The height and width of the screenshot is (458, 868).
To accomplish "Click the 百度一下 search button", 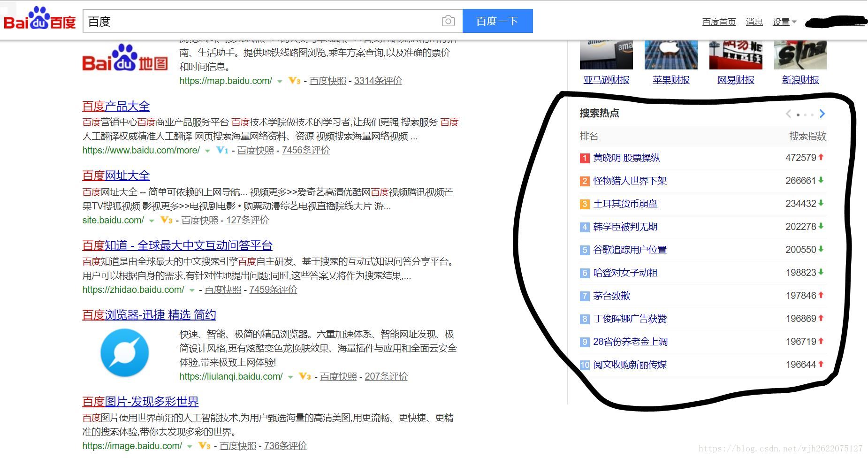I will (497, 21).
